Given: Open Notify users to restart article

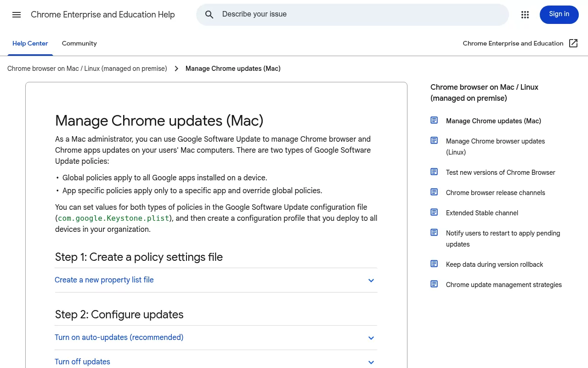Looking at the screenshot, I should click(503, 239).
